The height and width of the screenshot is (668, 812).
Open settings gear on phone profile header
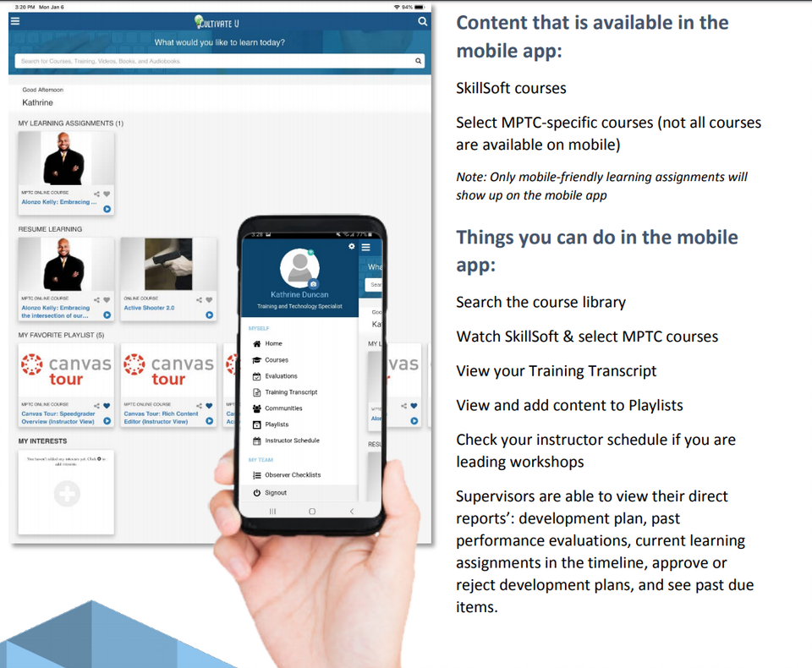[x=352, y=247]
